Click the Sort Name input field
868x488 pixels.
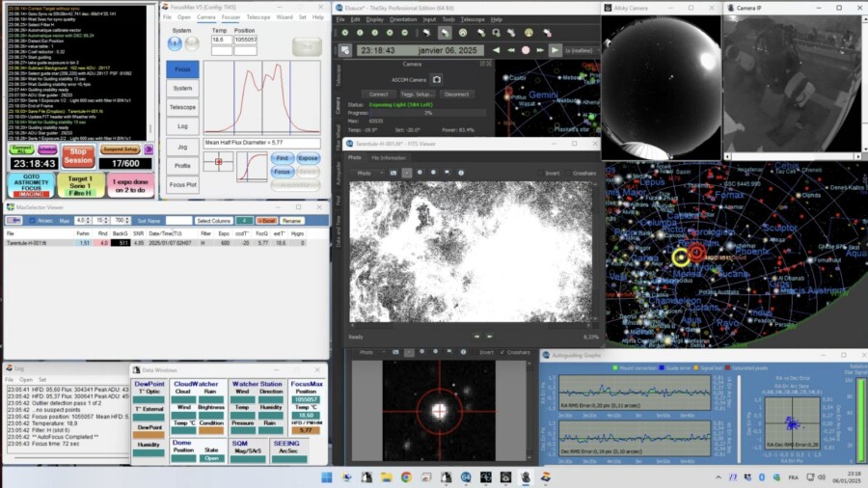click(178, 220)
